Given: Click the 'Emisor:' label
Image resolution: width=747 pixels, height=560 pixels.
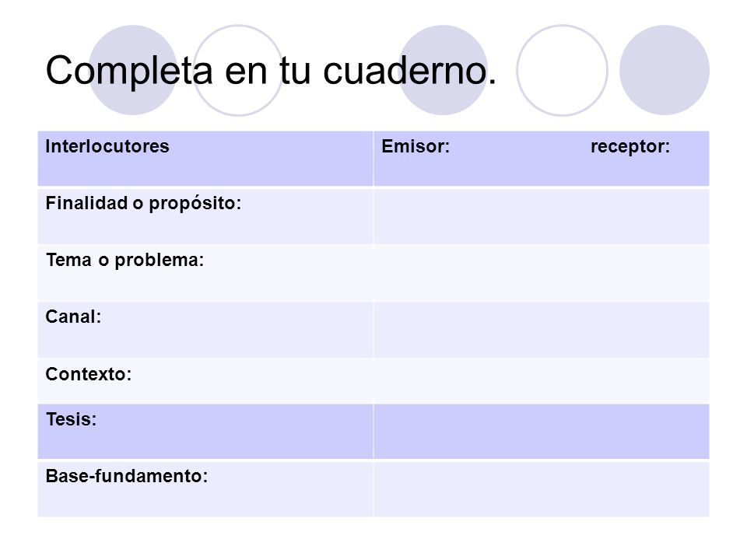Looking at the screenshot, I should 416,146.
